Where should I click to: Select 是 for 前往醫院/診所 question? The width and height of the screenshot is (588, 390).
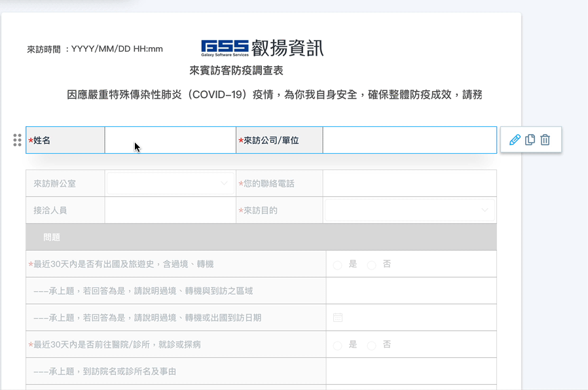338,346
